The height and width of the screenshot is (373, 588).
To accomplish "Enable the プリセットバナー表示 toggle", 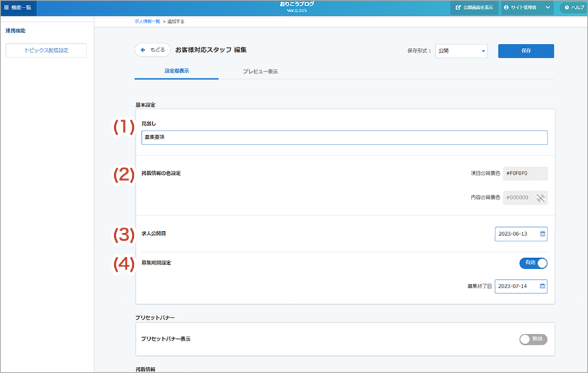I will [x=533, y=339].
